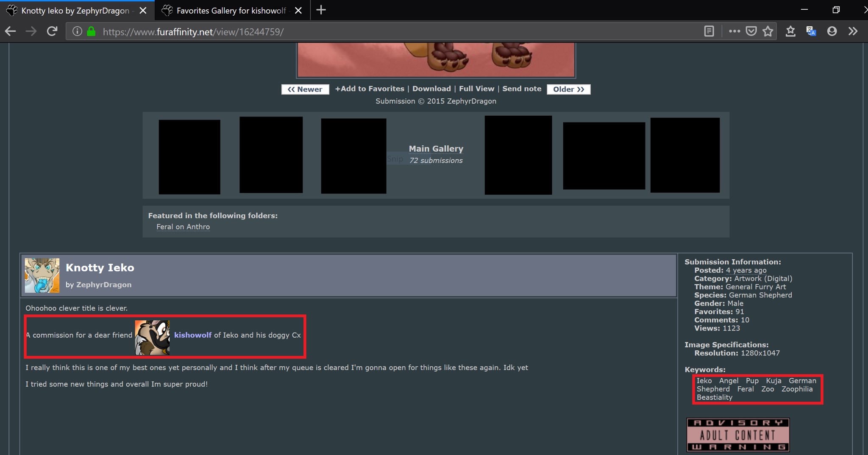Image resolution: width=868 pixels, height=455 pixels.
Task: Open the bookmarks library tray icon
Action: pos(790,31)
